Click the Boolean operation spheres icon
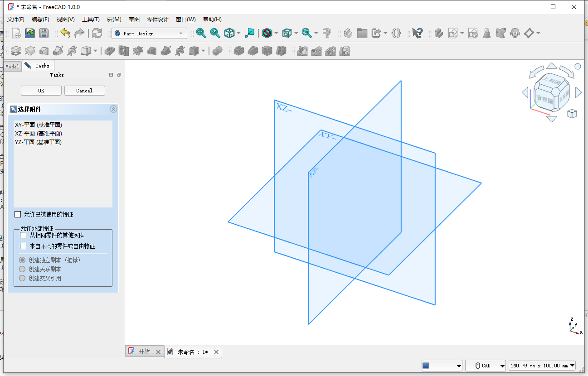588x376 pixels. (218, 51)
